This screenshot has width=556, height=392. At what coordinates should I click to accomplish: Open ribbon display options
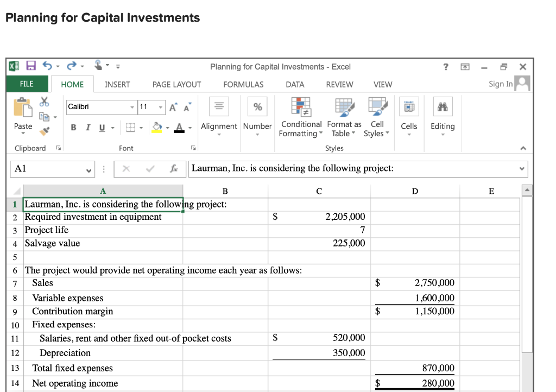(x=465, y=67)
